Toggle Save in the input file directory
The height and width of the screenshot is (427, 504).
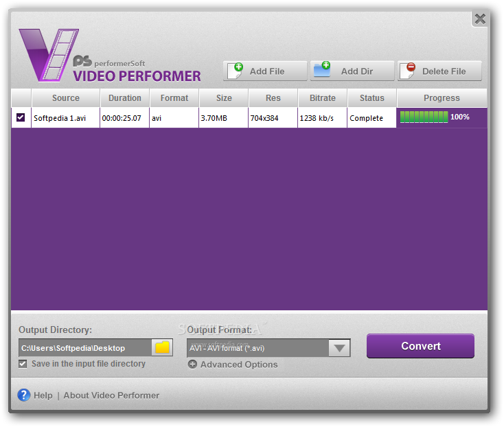pyautogui.click(x=23, y=364)
